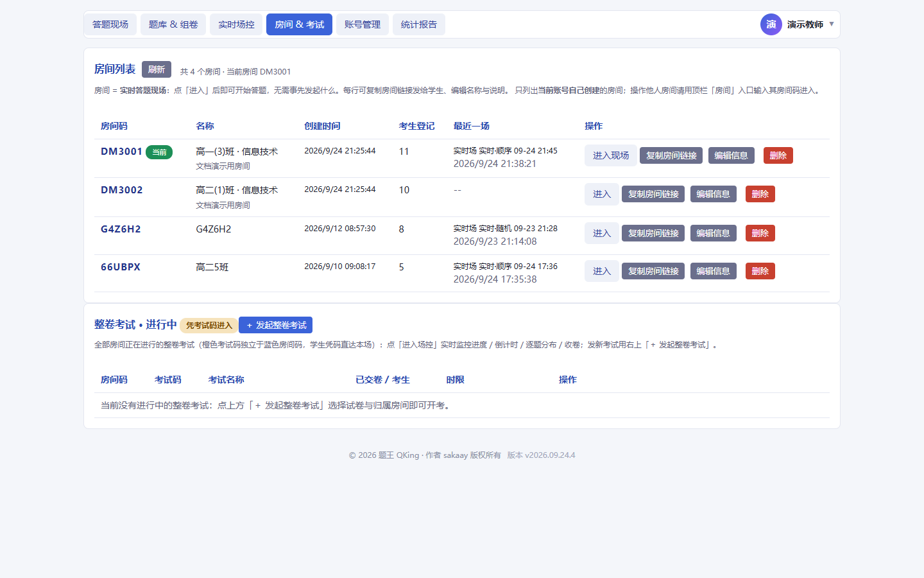Enter room 66UBPX
Screen dimensions: 924x578
[602, 271]
